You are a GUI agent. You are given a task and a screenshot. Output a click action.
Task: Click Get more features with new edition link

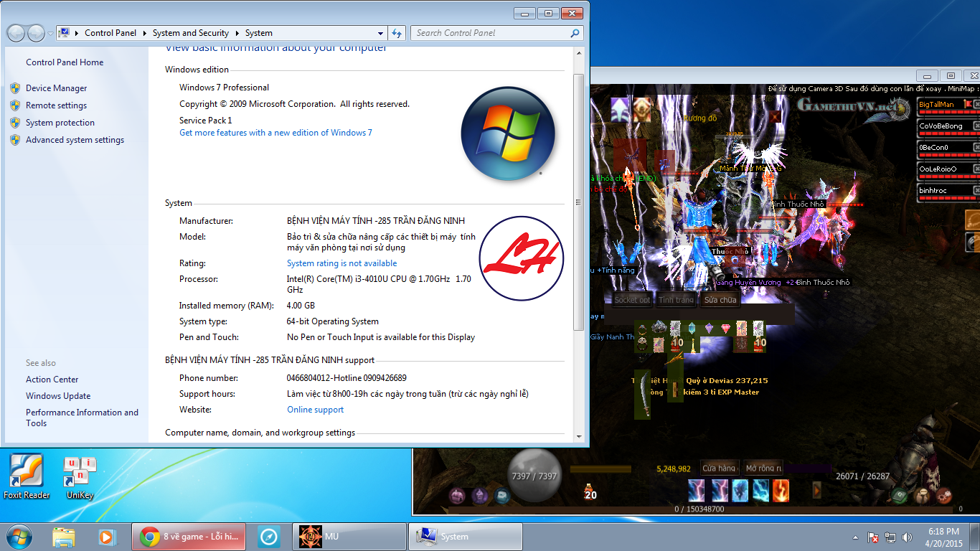[x=275, y=133]
